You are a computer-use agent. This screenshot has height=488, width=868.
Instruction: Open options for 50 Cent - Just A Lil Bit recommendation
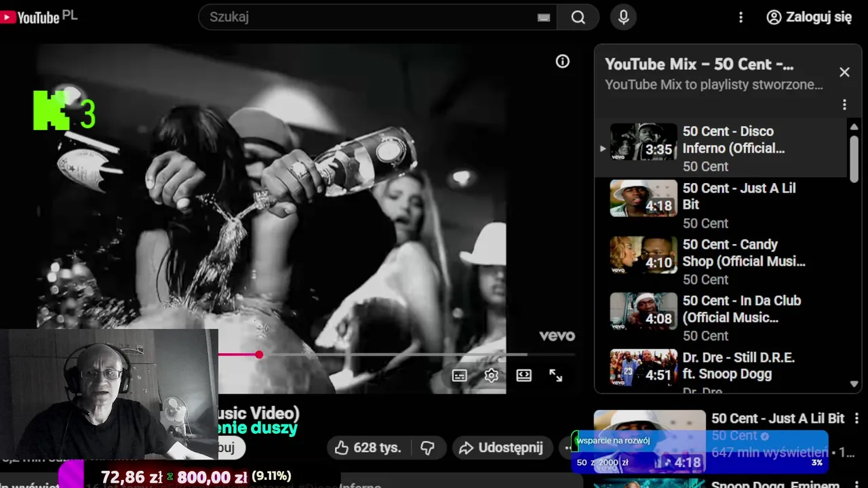coord(856,419)
